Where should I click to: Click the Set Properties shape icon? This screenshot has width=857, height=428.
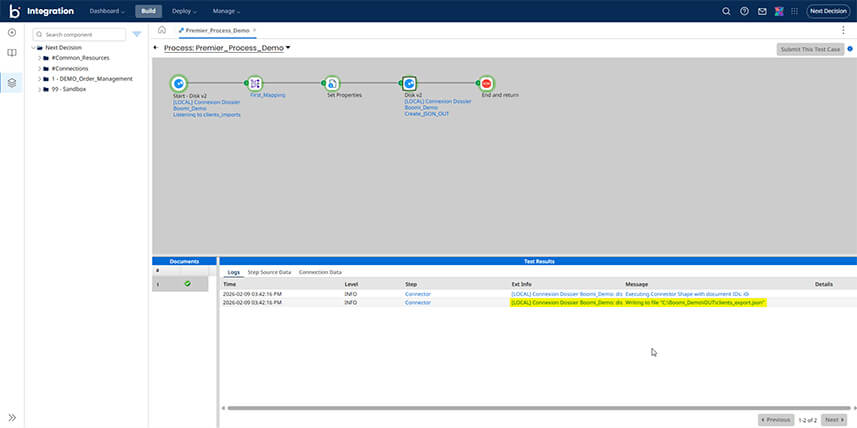[x=331, y=84]
